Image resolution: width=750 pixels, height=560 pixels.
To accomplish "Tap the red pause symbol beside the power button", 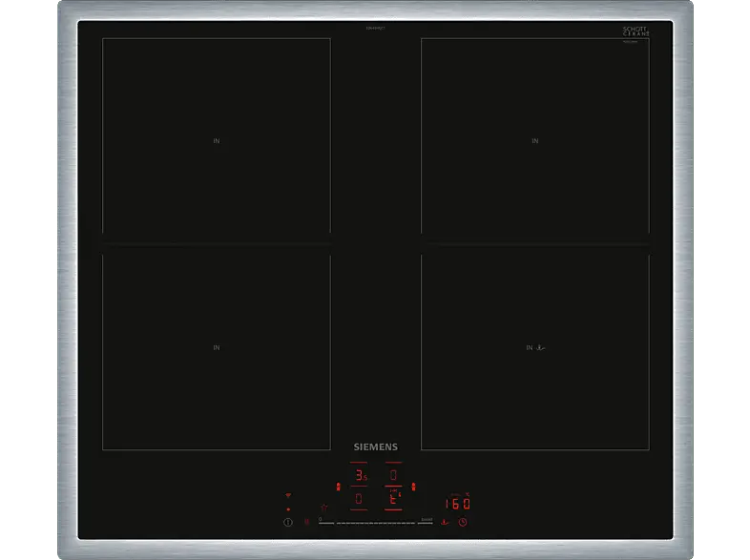I will point(306,522).
